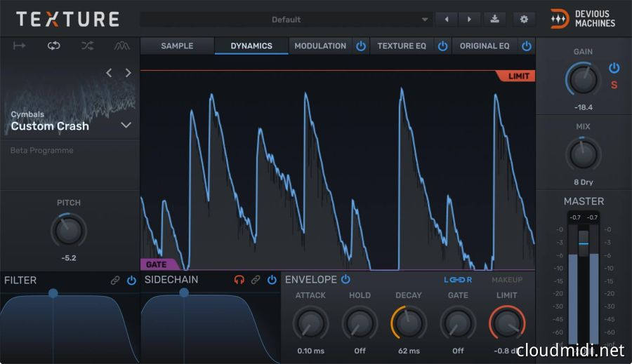Screen dimensions: 632x364
Task: Click the left -0.7 peak readout
Action: point(574,217)
